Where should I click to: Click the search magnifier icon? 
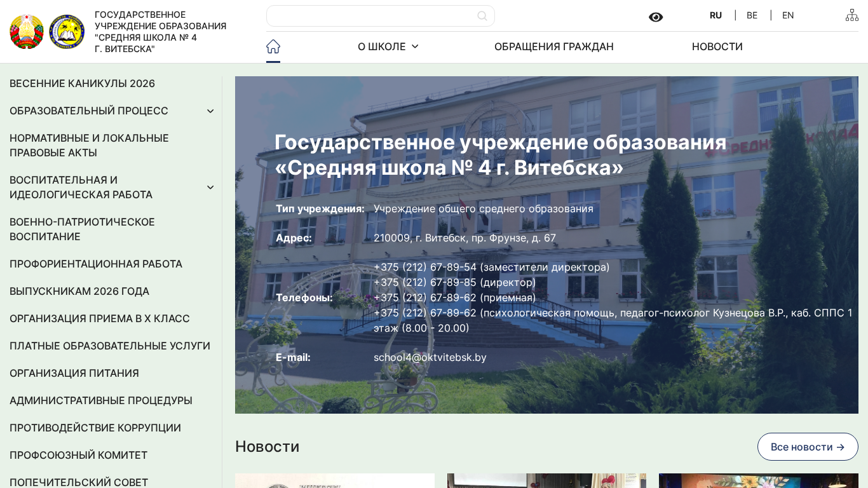[x=482, y=16]
